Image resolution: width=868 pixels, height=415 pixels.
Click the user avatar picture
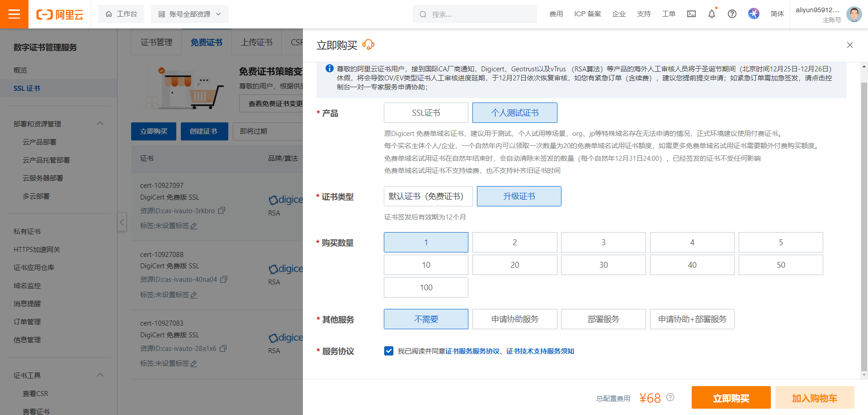[854, 14]
